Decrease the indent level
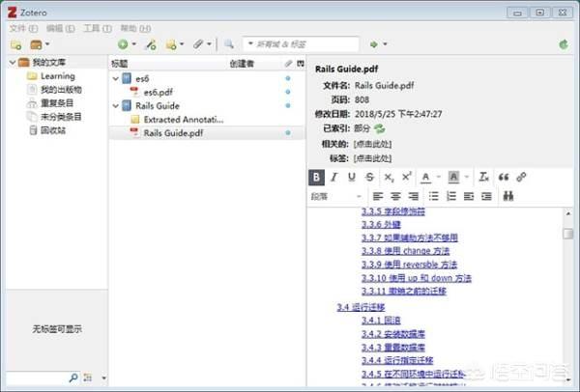The width and height of the screenshot is (580, 392). [469, 197]
